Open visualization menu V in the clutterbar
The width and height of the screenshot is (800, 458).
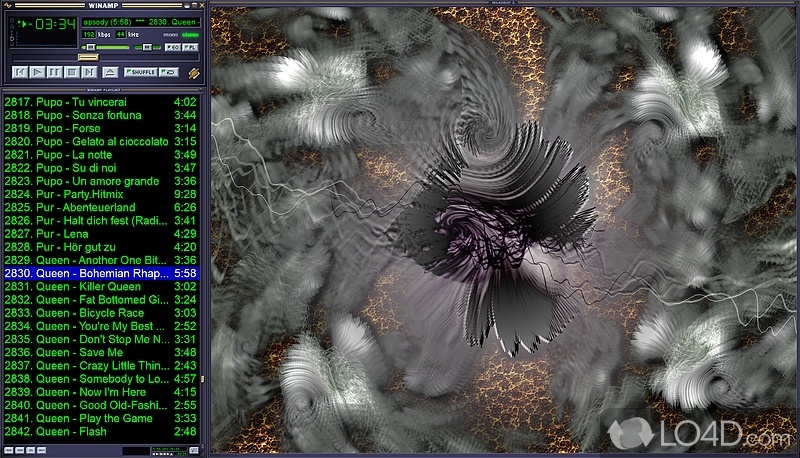coord(12,44)
